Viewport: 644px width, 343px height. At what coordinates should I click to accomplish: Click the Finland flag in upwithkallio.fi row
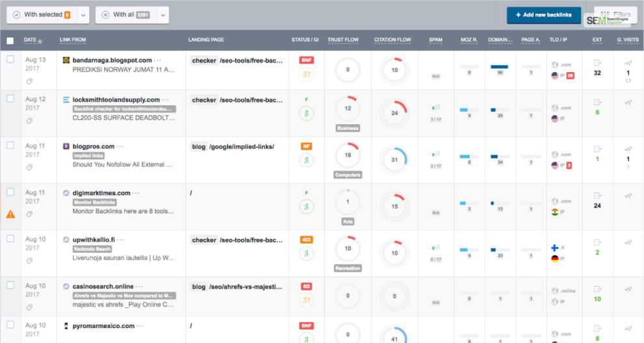click(554, 248)
